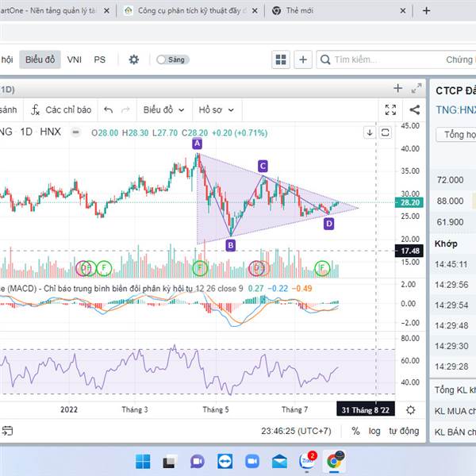This screenshot has width=476, height=476.
Task: Toggle the Sáng light mode switch
Action: 173,59
